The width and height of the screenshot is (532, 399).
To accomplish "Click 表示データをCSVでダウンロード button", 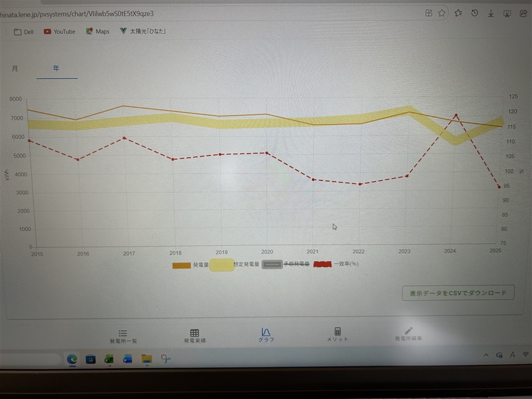I will click(x=458, y=293).
